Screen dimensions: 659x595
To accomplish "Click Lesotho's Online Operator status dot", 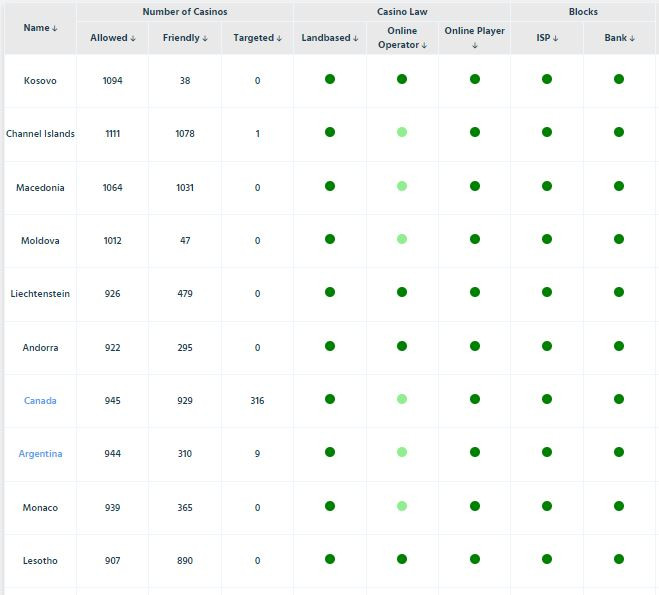I will click(x=402, y=559).
